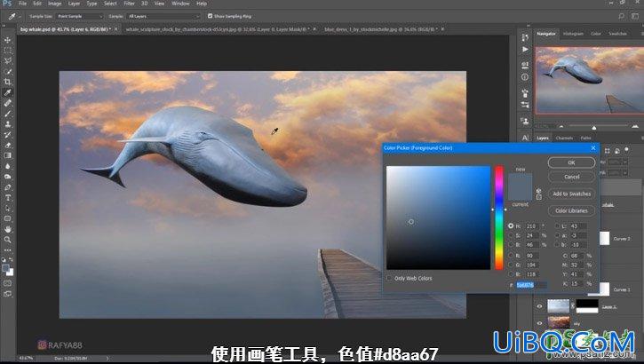Open the Info panel icon
The image size is (644, 364).
tap(525, 77)
